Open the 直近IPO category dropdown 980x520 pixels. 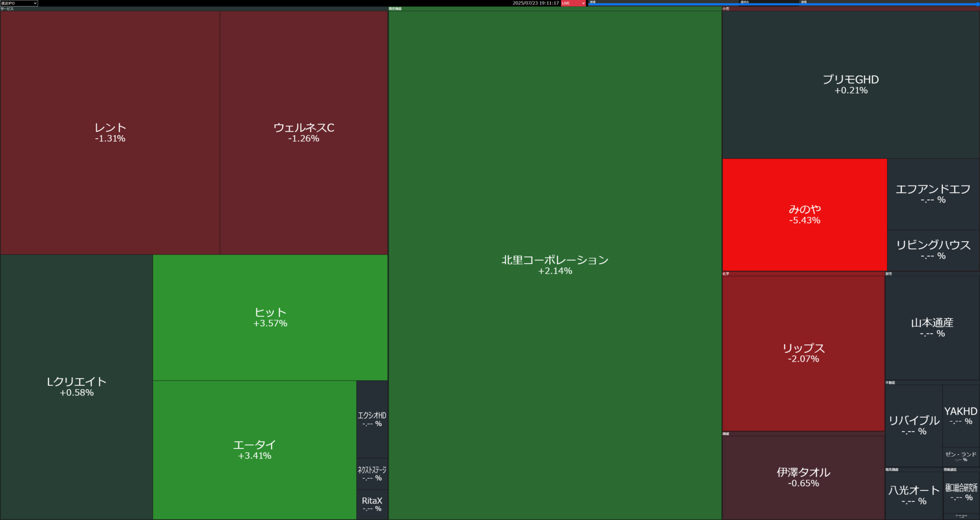[19, 3]
